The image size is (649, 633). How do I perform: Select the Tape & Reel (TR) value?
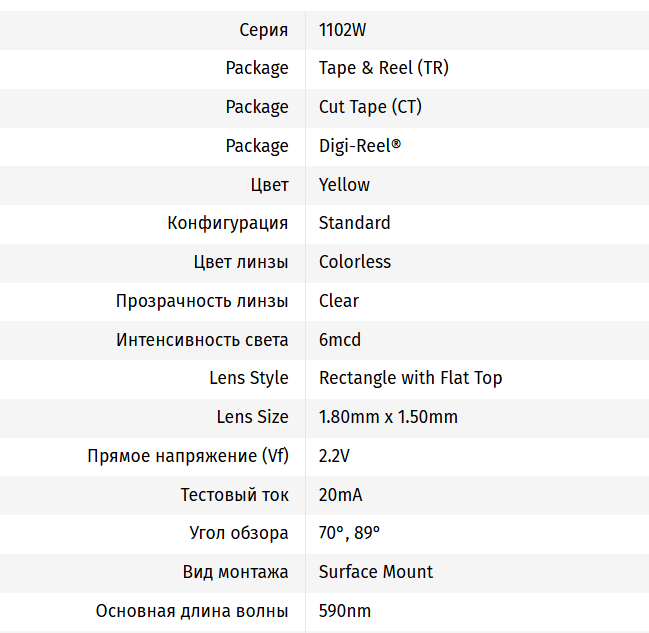(x=383, y=68)
